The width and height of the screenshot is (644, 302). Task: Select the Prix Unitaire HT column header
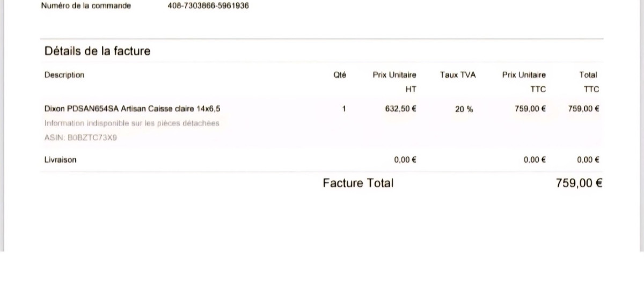[394, 82]
